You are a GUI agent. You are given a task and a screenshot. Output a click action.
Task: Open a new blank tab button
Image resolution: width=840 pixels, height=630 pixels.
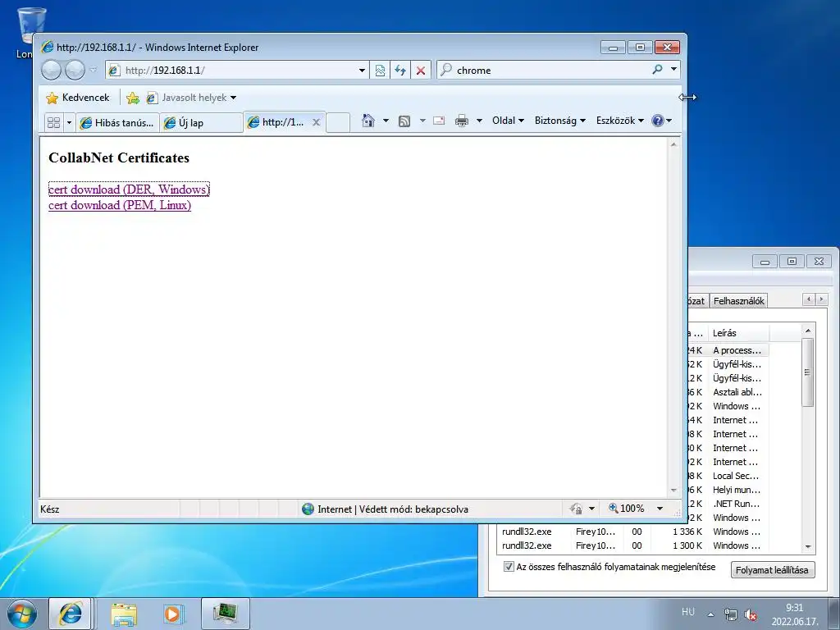337,122
